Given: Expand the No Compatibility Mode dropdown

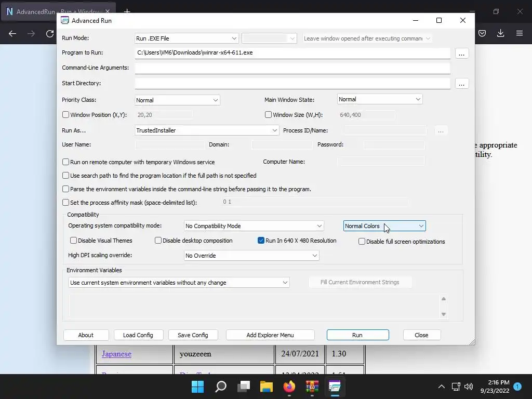Looking at the screenshot, I should tap(254, 226).
